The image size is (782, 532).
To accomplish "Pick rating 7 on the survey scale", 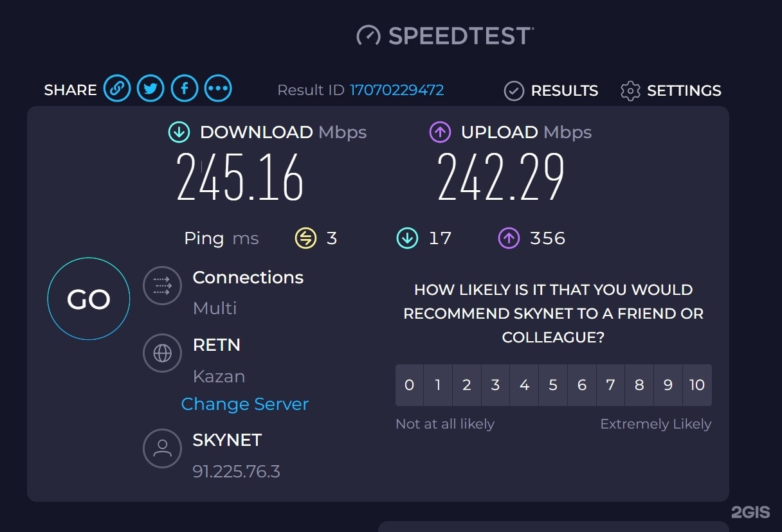I will 610,385.
